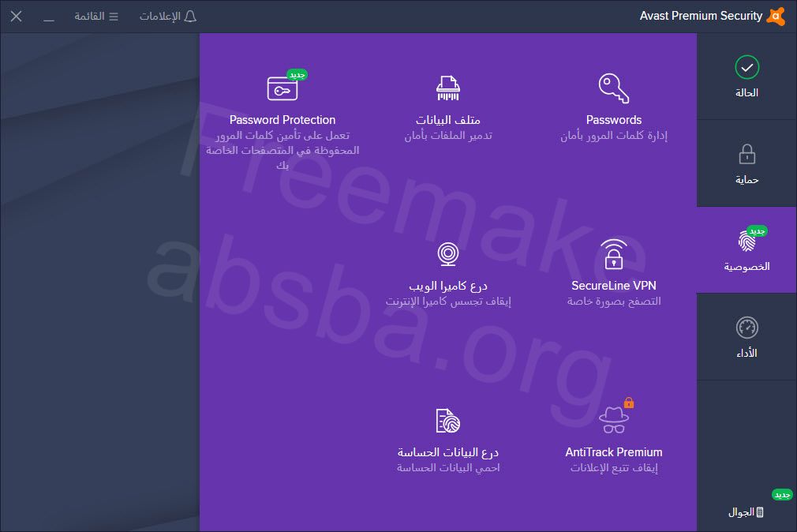797x532 pixels.
Task: Click the speedometer performance icon in the sidebar
Action: click(746, 328)
